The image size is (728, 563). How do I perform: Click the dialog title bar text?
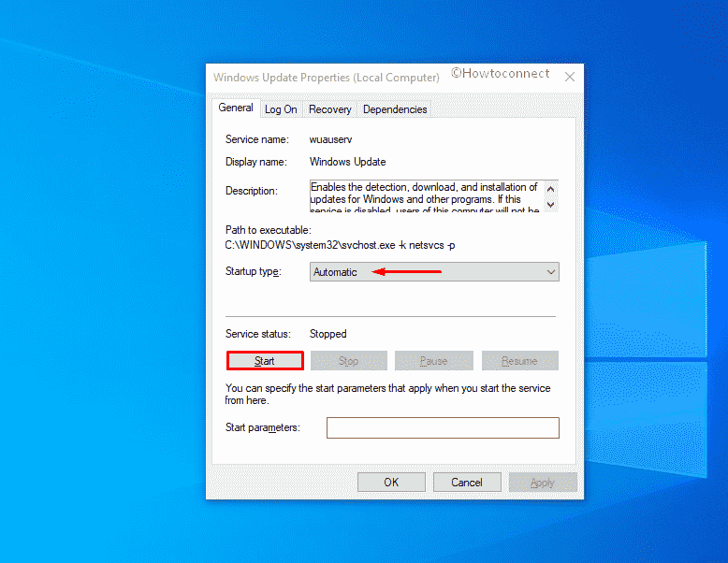(x=326, y=78)
